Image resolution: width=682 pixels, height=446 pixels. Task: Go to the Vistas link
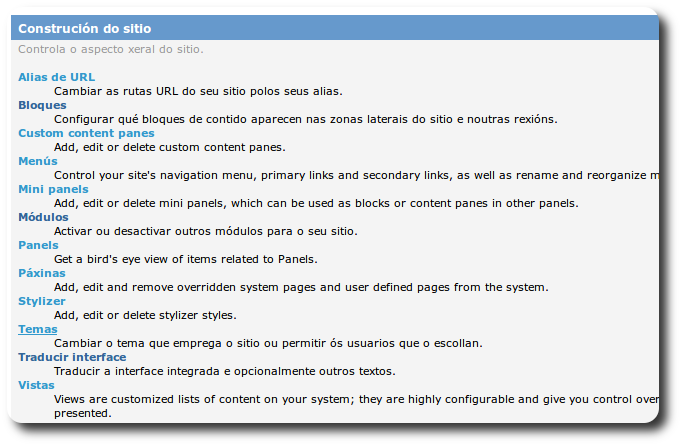click(x=37, y=385)
